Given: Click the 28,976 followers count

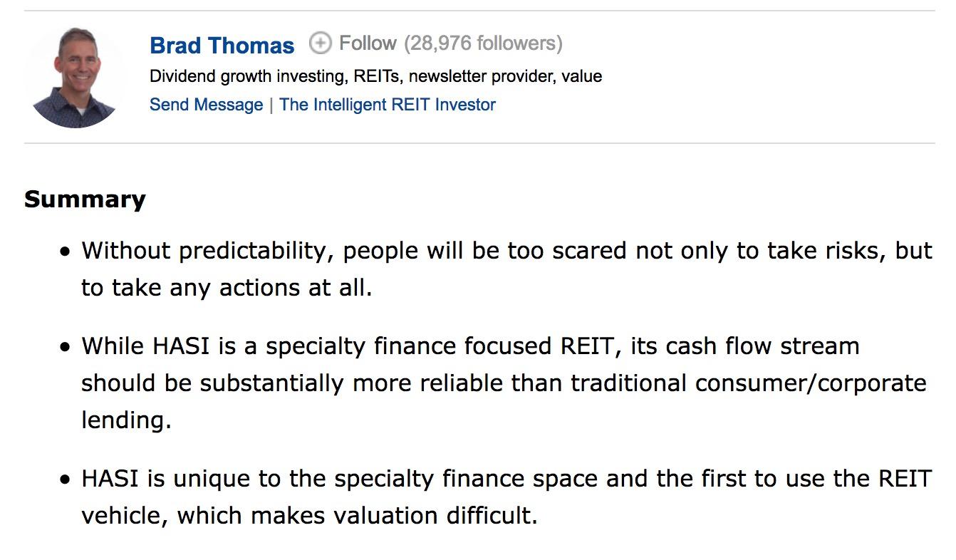Looking at the screenshot, I should click(483, 43).
